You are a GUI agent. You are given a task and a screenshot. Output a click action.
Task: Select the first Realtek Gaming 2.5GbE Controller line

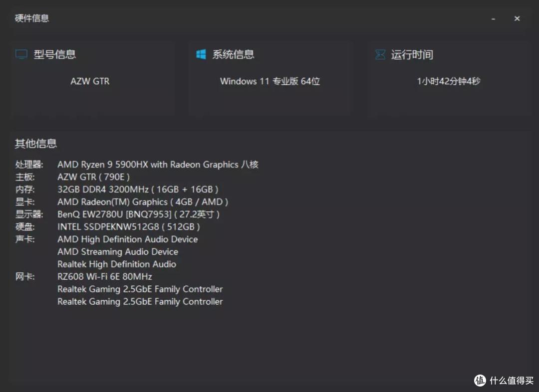point(140,289)
